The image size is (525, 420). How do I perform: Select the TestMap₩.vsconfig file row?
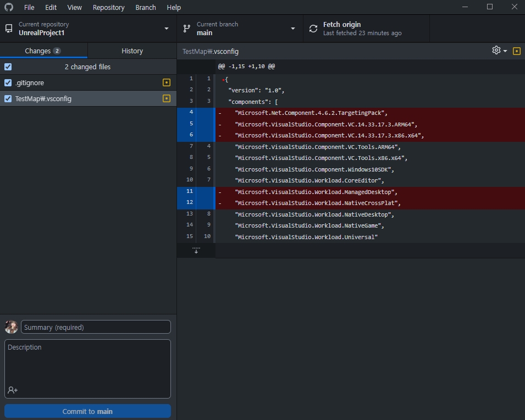click(89, 99)
